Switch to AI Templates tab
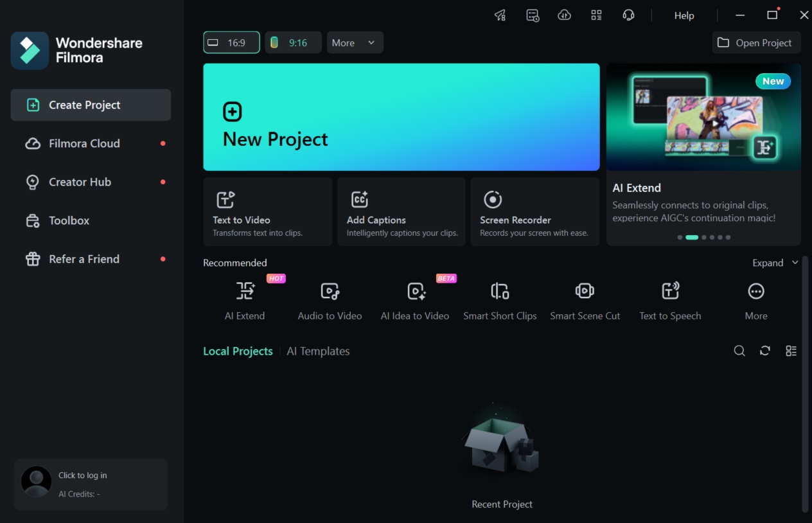 point(318,351)
